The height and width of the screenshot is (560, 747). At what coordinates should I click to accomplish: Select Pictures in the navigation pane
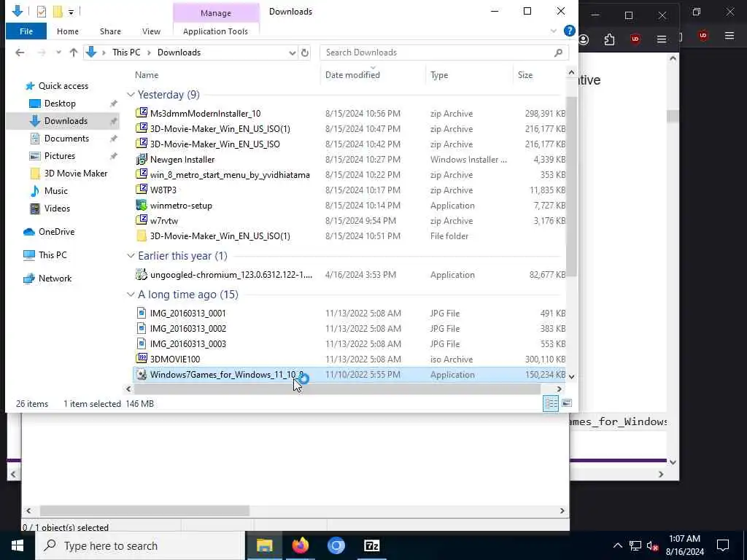point(60,156)
